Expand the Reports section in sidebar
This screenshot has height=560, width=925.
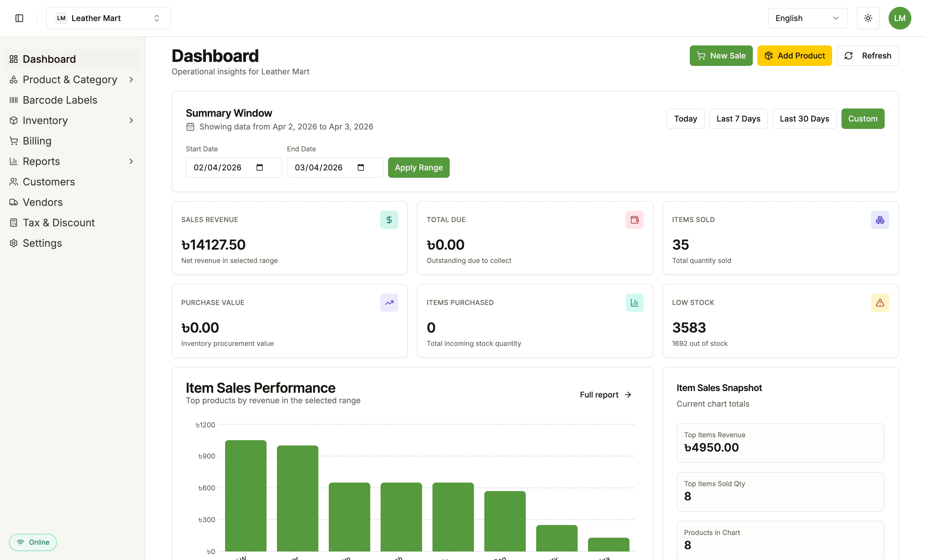tap(131, 161)
